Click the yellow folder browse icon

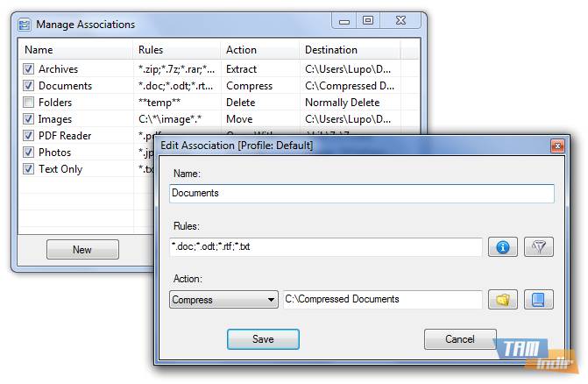click(502, 300)
